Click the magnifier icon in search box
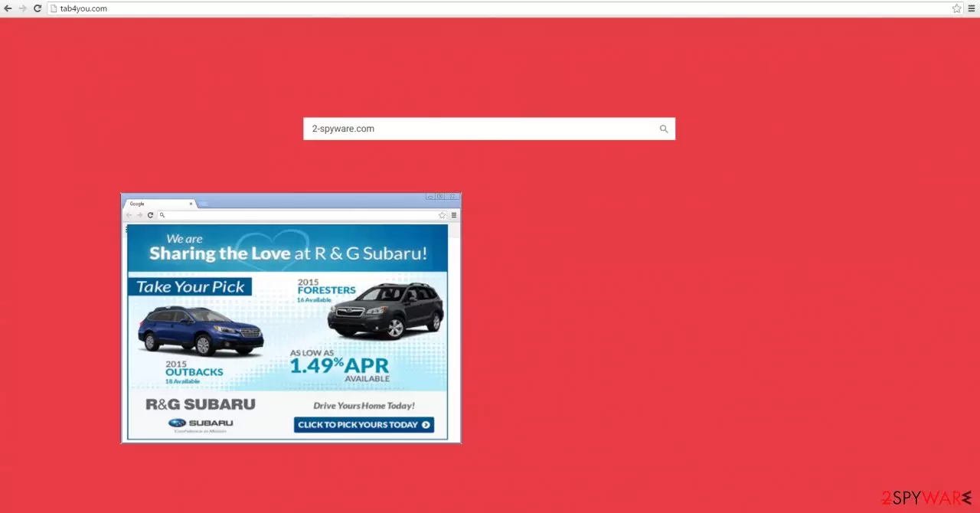This screenshot has height=513, width=980. tap(664, 129)
